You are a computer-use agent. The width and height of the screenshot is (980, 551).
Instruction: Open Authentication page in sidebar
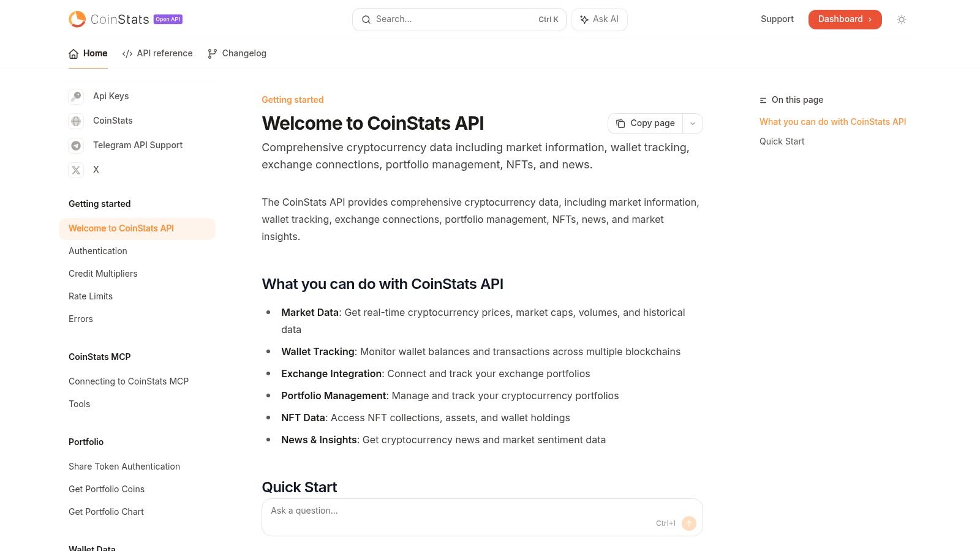(x=98, y=251)
